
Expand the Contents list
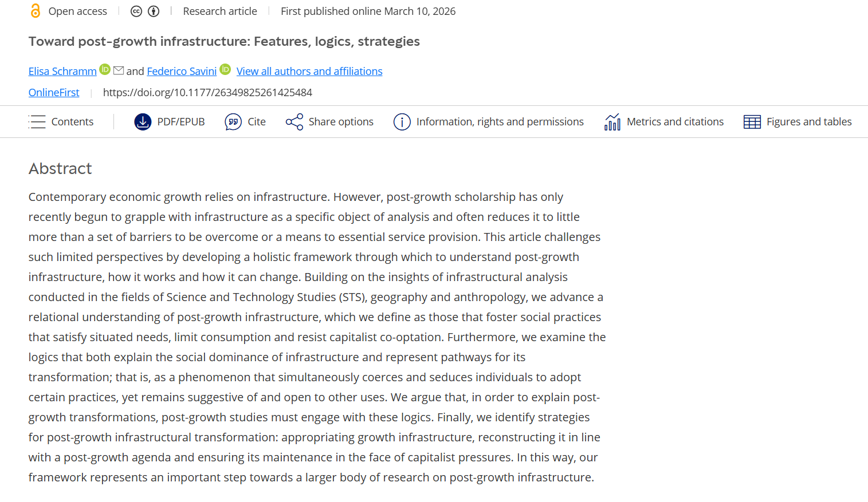(x=61, y=121)
